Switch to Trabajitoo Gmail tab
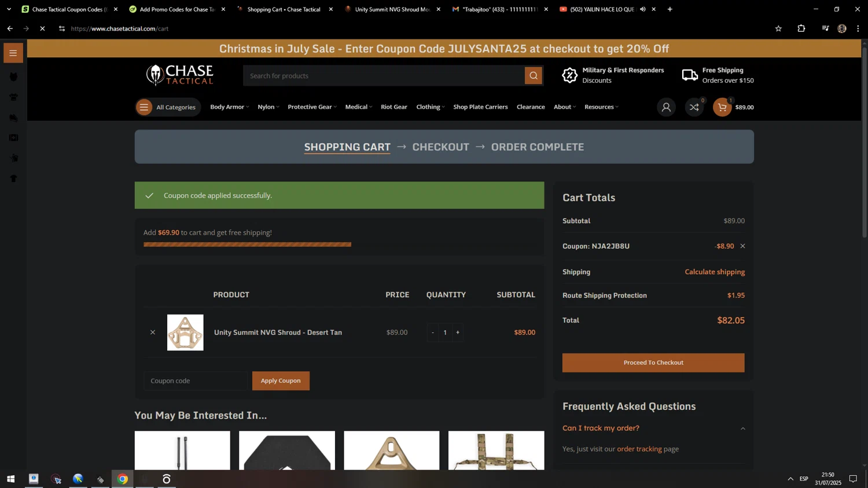The image size is (868, 488). pos(499,9)
